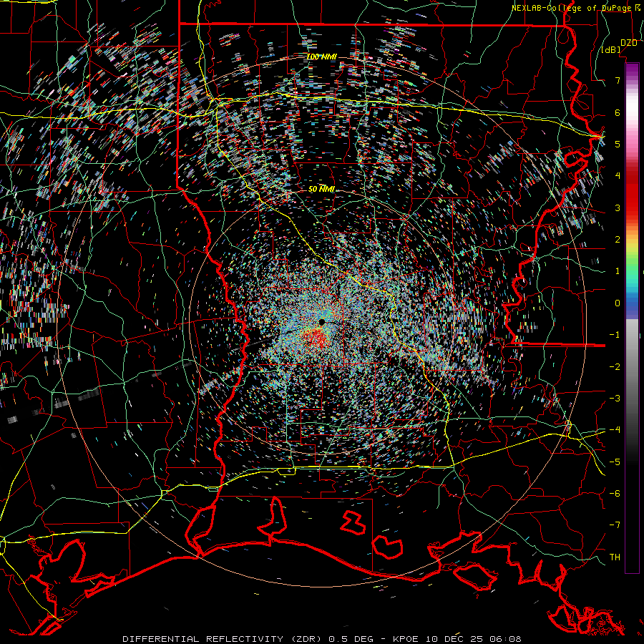Screen dimensions: 644x644
Task: Click the color bar label "-6"
Action: (x=615, y=493)
